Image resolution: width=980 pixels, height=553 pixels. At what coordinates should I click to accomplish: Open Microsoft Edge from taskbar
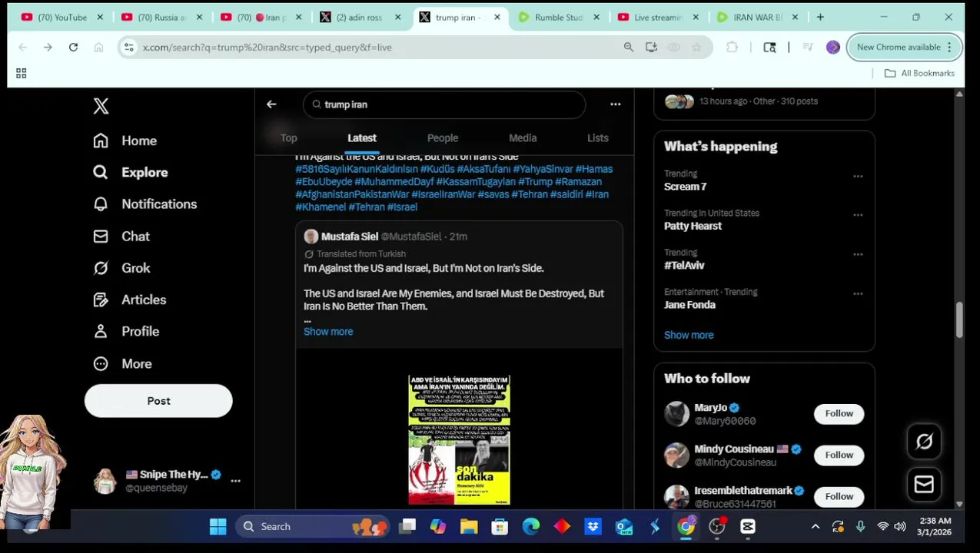pos(531,527)
